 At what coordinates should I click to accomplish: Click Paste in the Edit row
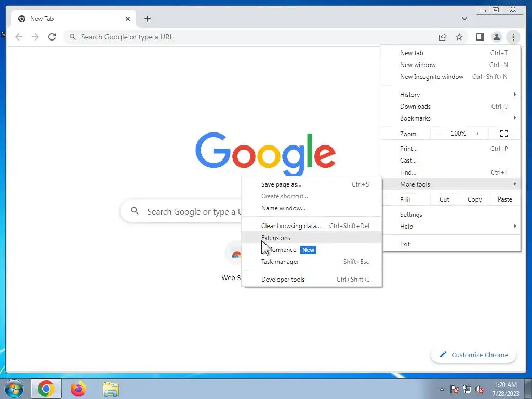504,199
